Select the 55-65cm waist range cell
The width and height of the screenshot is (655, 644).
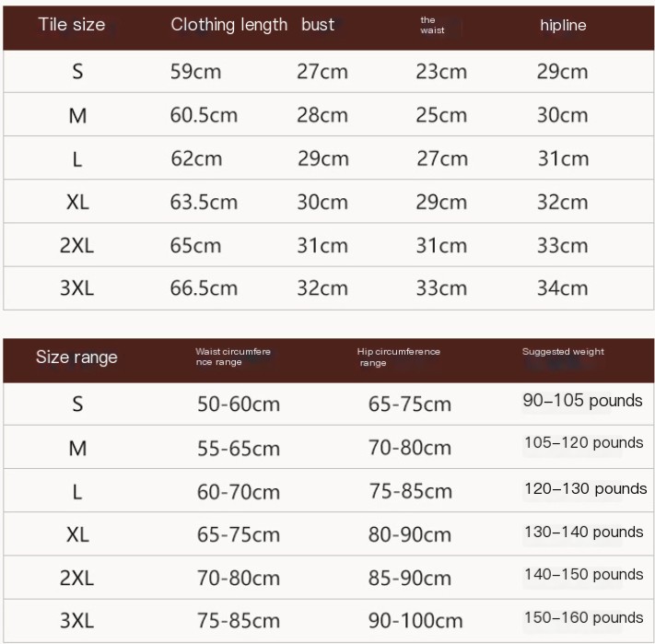click(239, 449)
